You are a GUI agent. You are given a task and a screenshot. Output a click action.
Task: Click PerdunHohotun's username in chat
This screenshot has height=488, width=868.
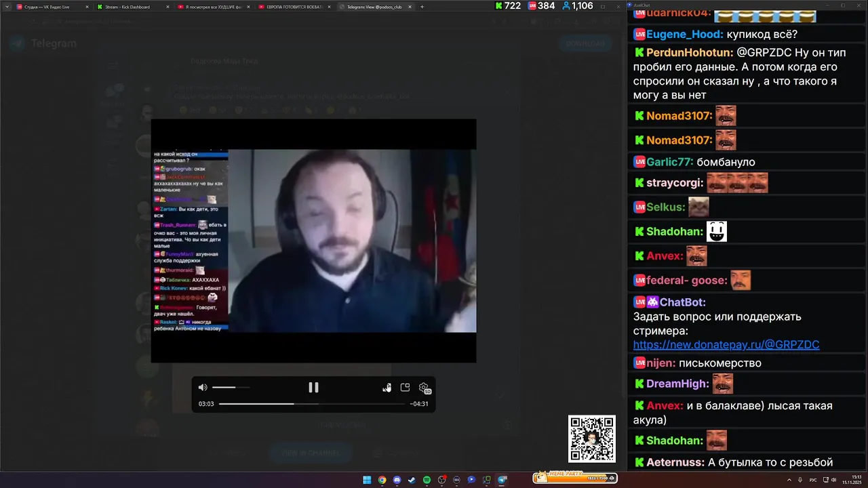pos(689,52)
